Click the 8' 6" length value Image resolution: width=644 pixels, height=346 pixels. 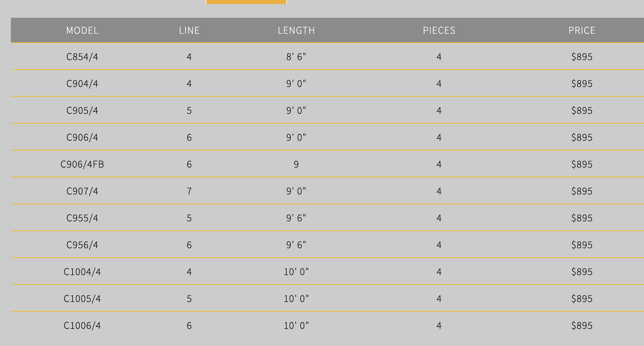click(296, 57)
